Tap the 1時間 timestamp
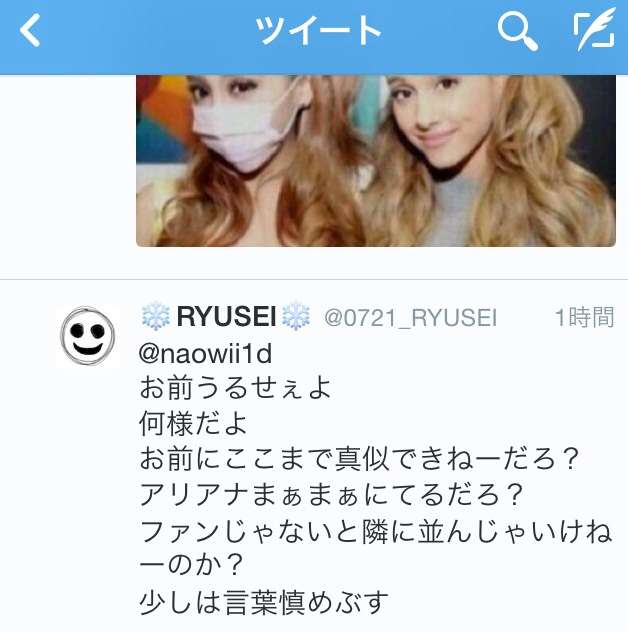The height and width of the screenshot is (632, 628). coord(584,318)
